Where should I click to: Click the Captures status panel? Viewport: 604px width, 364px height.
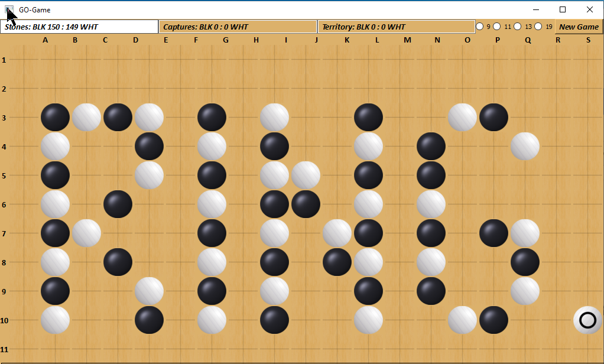(x=238, y=27)
